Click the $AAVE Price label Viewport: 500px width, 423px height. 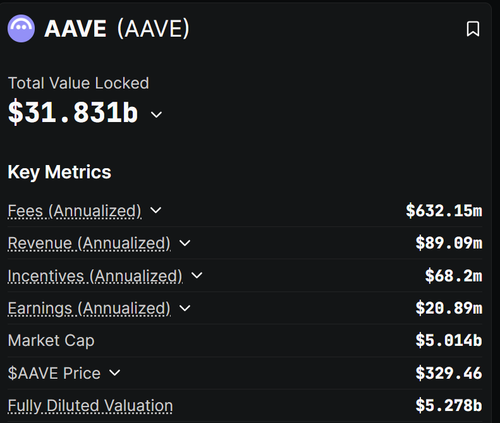pos(54,373)
